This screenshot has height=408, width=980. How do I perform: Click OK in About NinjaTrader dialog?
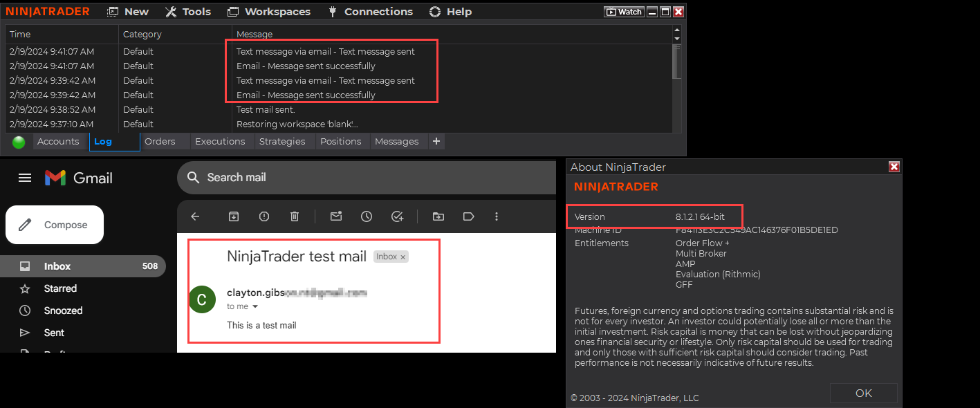click(864, 393)
